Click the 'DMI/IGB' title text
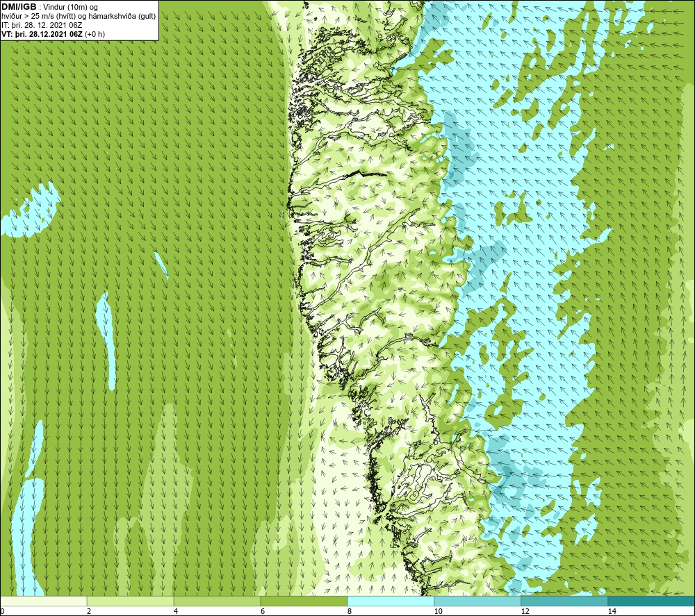Image resolution: width=695 pixels, height=616 pixels. (19, 7)
